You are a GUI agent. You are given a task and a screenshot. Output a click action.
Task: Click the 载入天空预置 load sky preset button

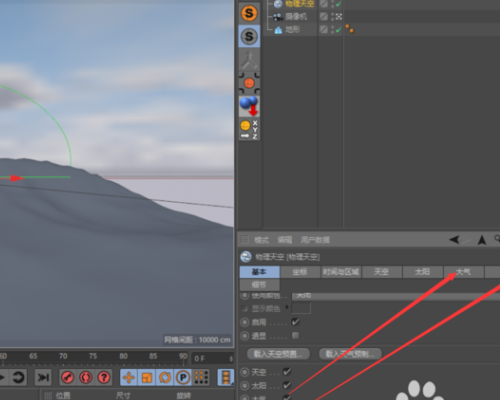pos(278,354)
